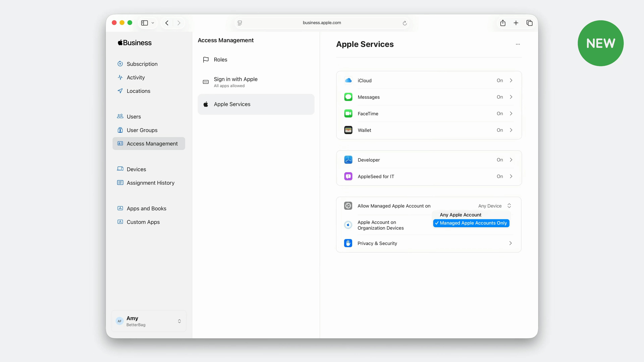Open Devices in the sidebar
Image resolution: width=644 pixels, height=362 pixels.
149,169
